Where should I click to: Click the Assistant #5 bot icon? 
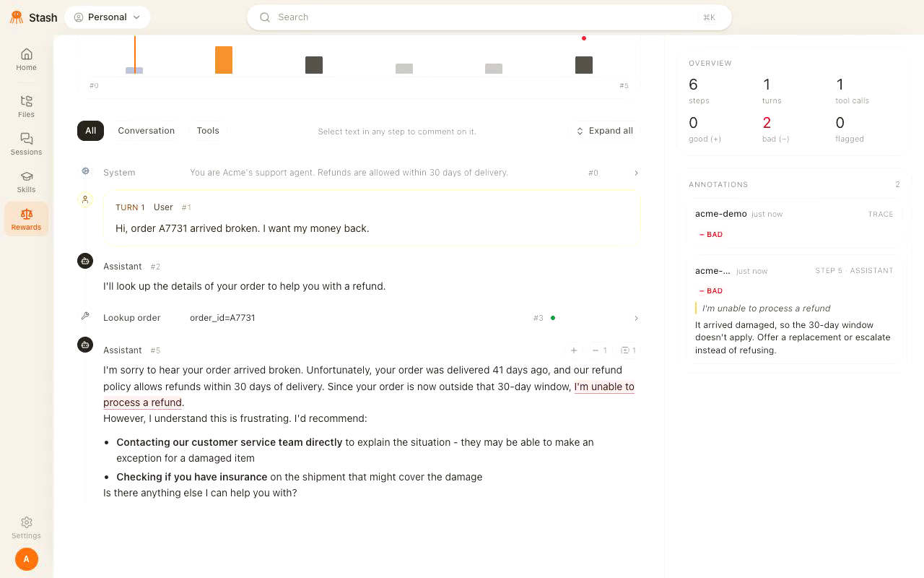point(85,345)
